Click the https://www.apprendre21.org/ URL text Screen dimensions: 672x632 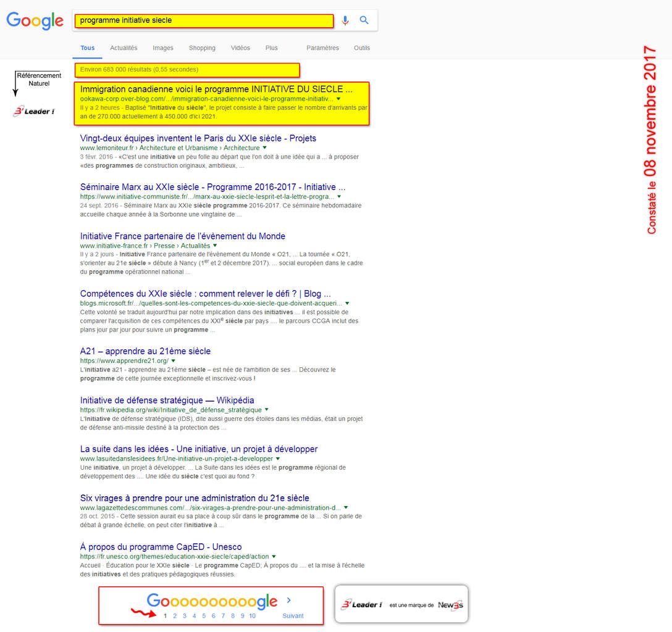pyautogui.click(x=124, y=361)
